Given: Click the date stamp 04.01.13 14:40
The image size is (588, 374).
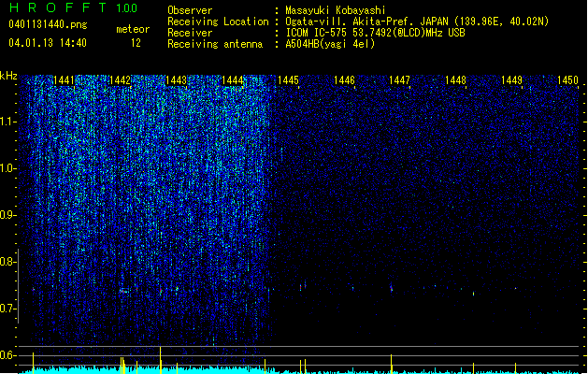Looking at the screenshot, I should point(48,43).
